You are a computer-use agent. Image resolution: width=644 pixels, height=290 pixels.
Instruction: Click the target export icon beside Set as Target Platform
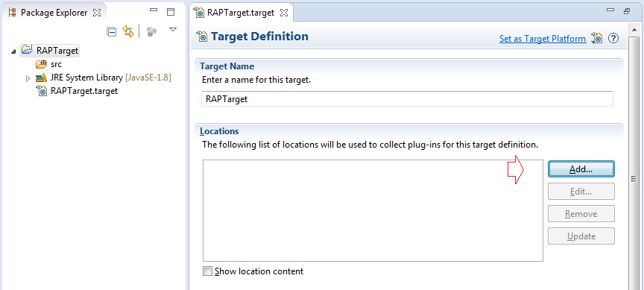click(596, 38)
